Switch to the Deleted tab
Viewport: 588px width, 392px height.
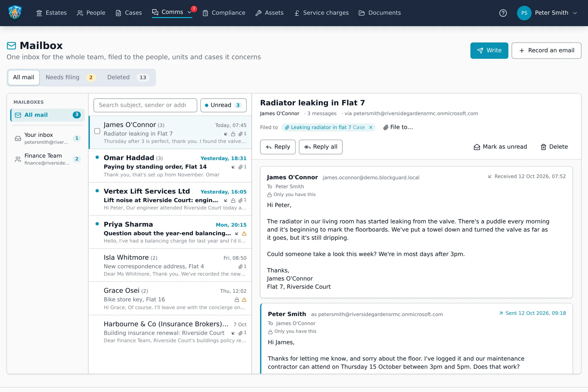coord(128,77)
